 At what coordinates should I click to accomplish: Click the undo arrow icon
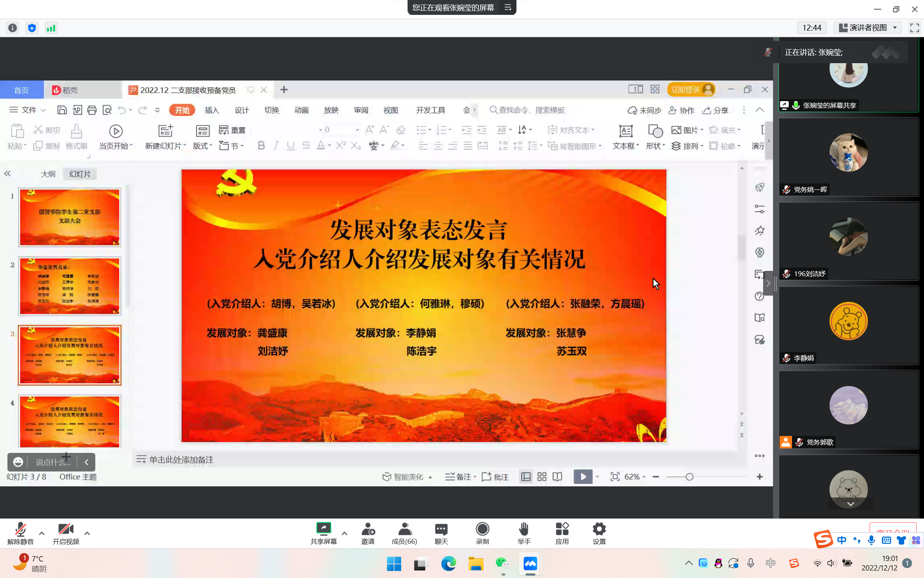(122, 110)
